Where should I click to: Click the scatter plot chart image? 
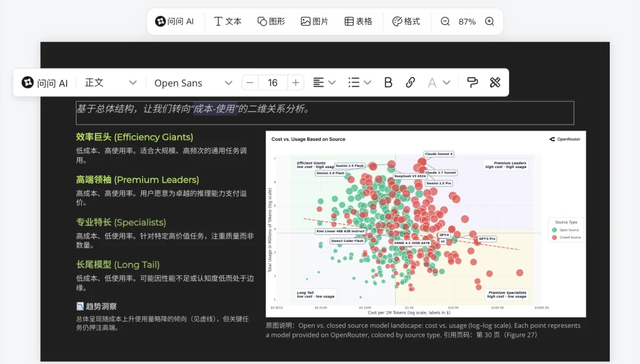425,224
